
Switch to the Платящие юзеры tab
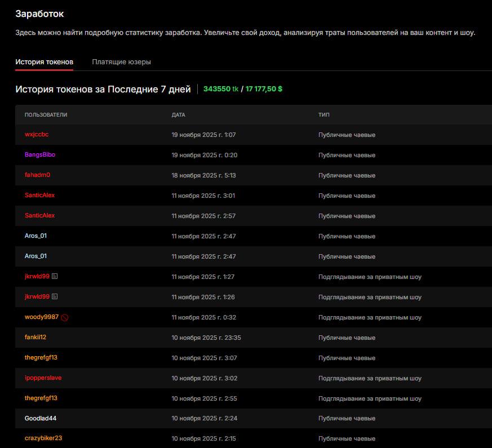pyautogui.click(x=121, y=62)
